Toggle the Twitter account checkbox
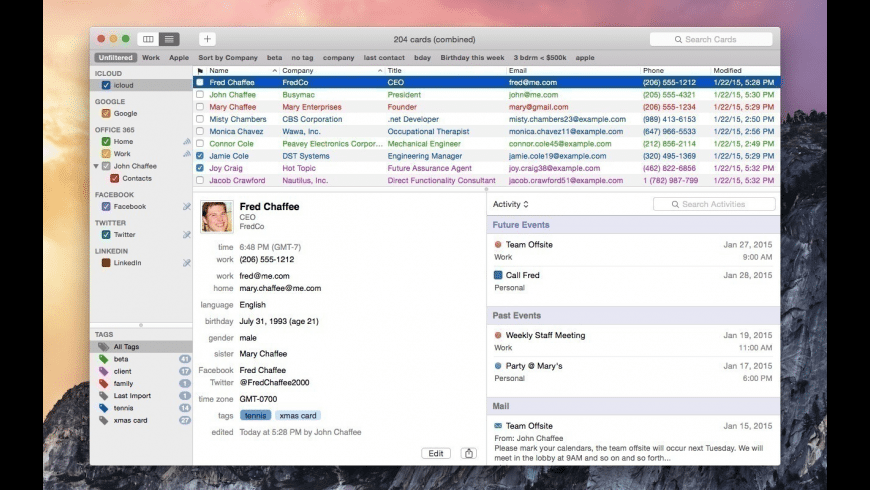Image resolution: width=870 pixels, height=490 pixels. click(106, 235)
